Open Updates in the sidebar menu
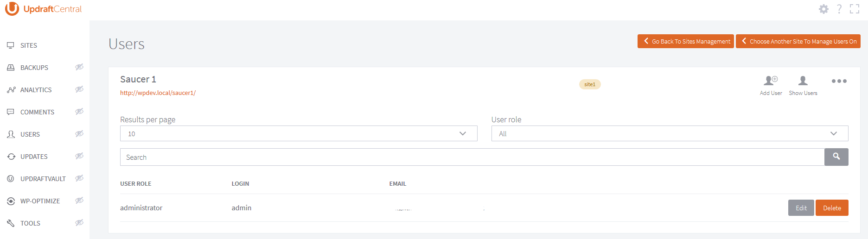 pyautogui.click(x=34, y=157)
